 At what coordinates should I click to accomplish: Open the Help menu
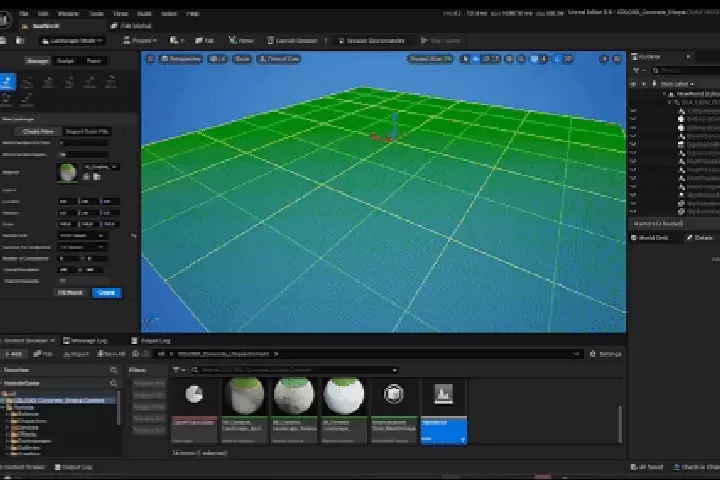tap(192, 13)
